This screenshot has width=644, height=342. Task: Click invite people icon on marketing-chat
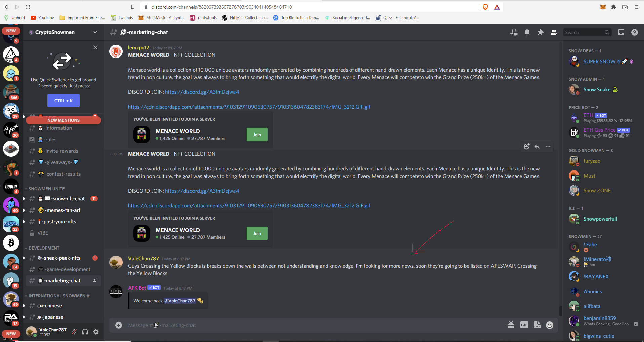(x=95, y=281)
